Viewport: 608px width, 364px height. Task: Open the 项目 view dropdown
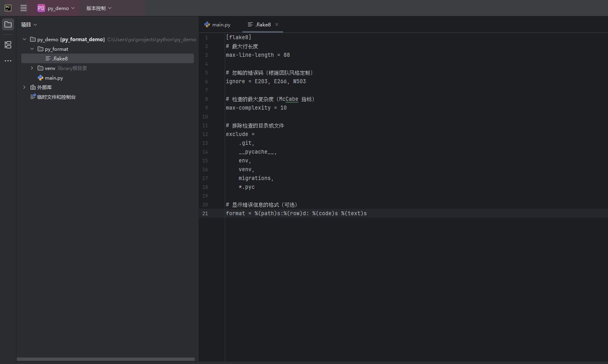point(29,25)
